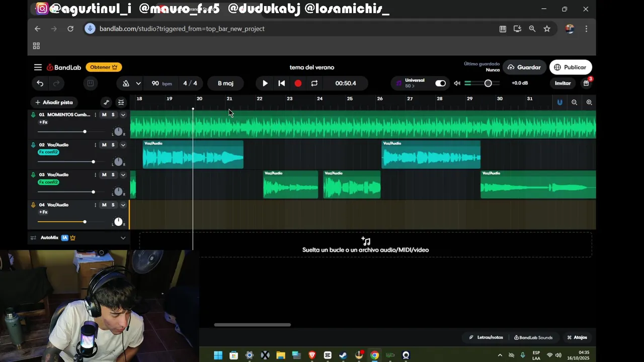The height and width of the screenshot is (362, 644).
Task: Click Obtener membership button
Action: coord(104,67)
